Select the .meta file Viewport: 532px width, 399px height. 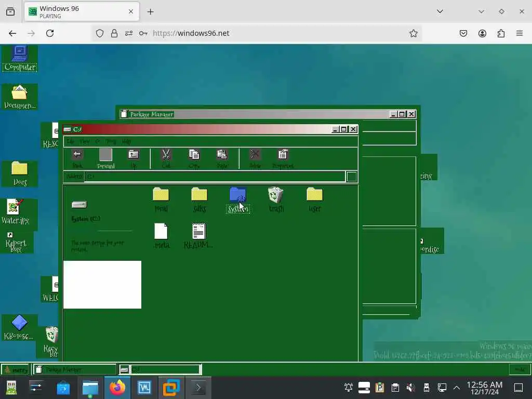[x=161, y=236]
